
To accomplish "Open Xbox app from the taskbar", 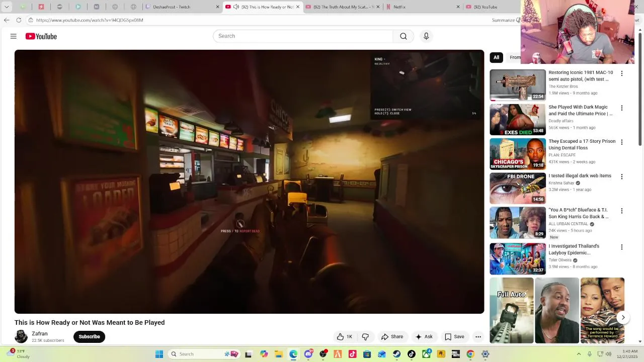I will (426, 354).
